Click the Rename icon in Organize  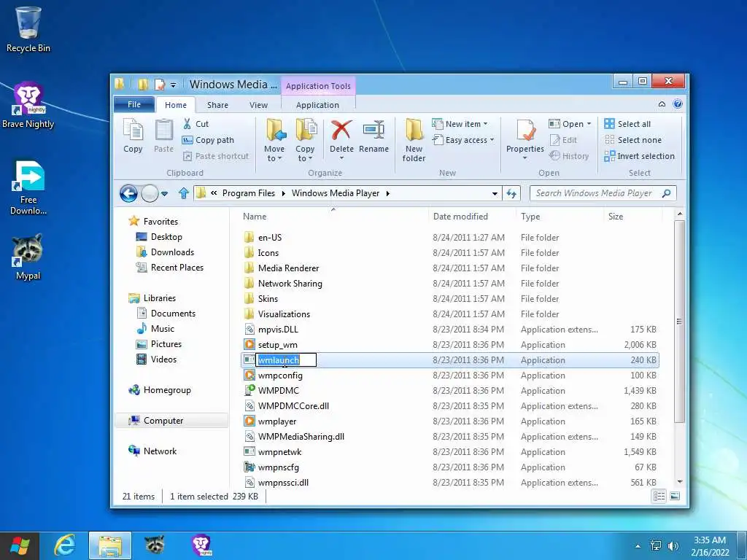click(374, 130)
